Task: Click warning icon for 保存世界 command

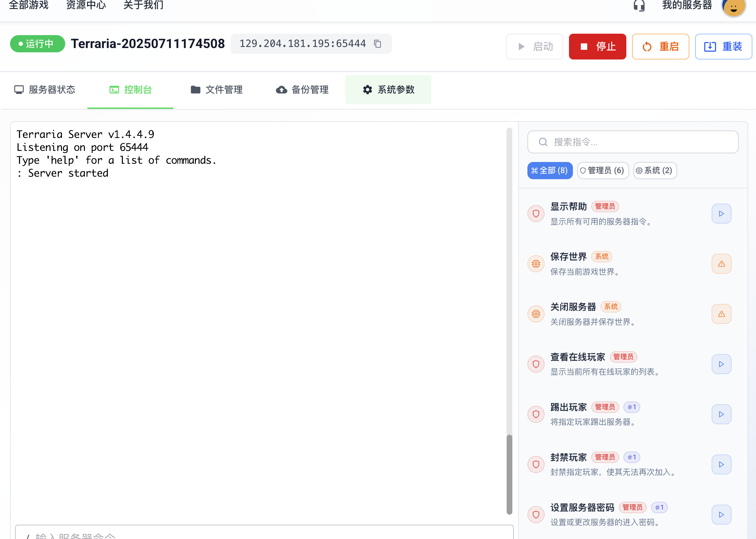Action: [x=721, y=264]
